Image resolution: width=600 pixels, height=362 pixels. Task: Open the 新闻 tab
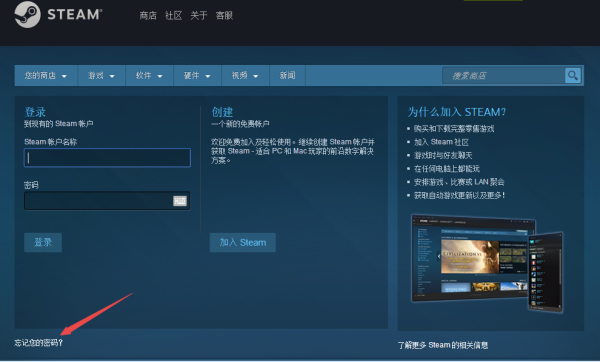point(287,75)
